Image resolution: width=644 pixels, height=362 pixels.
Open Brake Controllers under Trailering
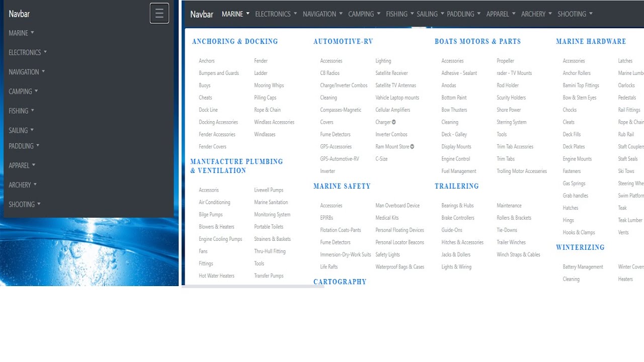[458, 218]
